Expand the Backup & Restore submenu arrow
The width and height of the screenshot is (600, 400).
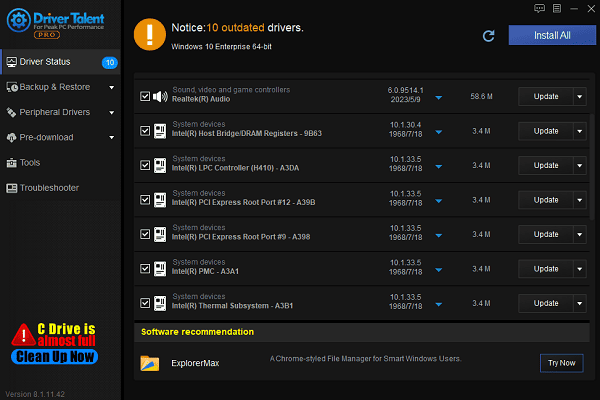[112, 88]
